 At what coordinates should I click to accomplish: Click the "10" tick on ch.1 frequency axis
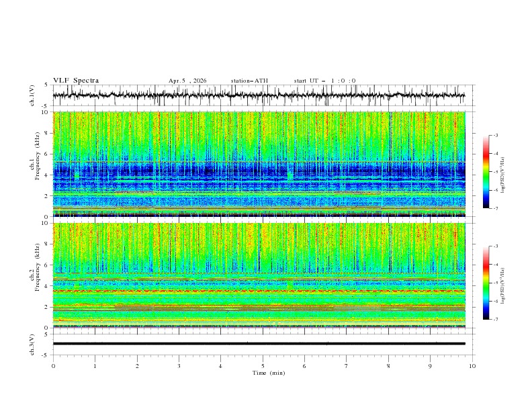point(46,112)
